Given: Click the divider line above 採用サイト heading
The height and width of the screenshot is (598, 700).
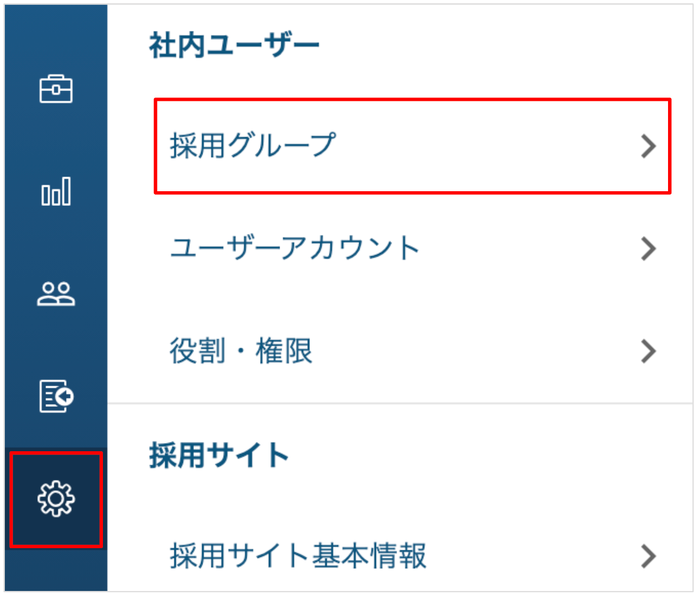Looking at the screenshot, I should click(400, 403).
